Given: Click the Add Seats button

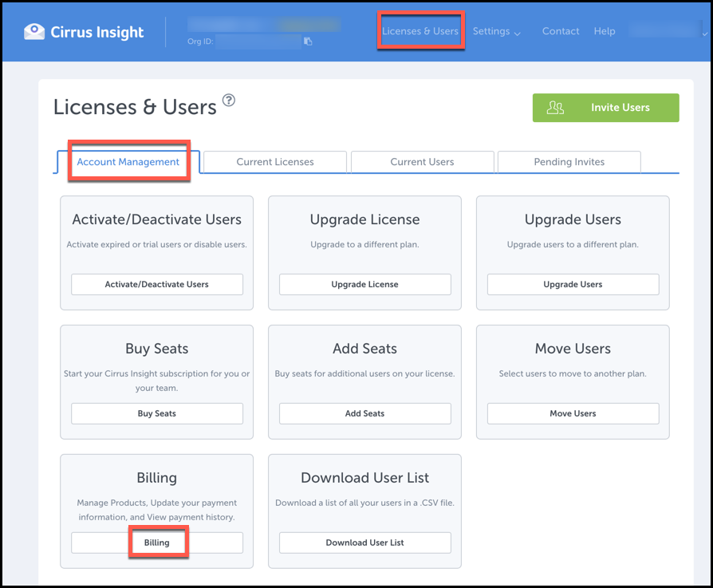Looking at the screenshot, I should coord(364,413).
